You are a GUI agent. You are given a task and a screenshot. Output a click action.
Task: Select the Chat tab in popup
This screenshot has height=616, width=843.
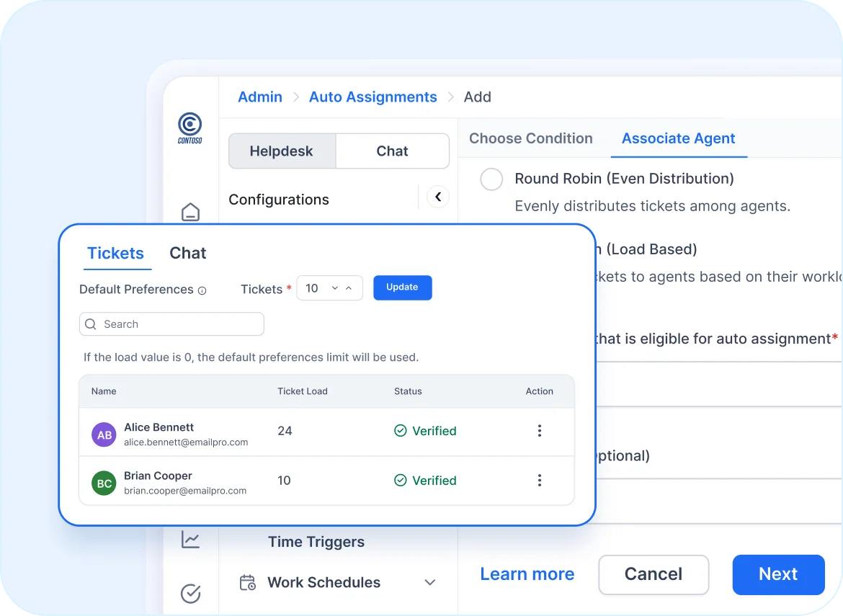[x=187, y=253]
